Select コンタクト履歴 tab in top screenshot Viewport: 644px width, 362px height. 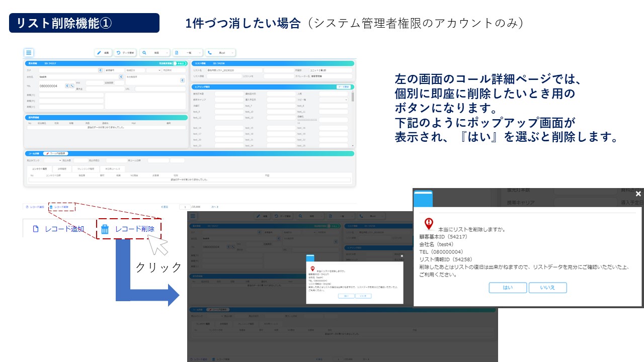(39, 169)
